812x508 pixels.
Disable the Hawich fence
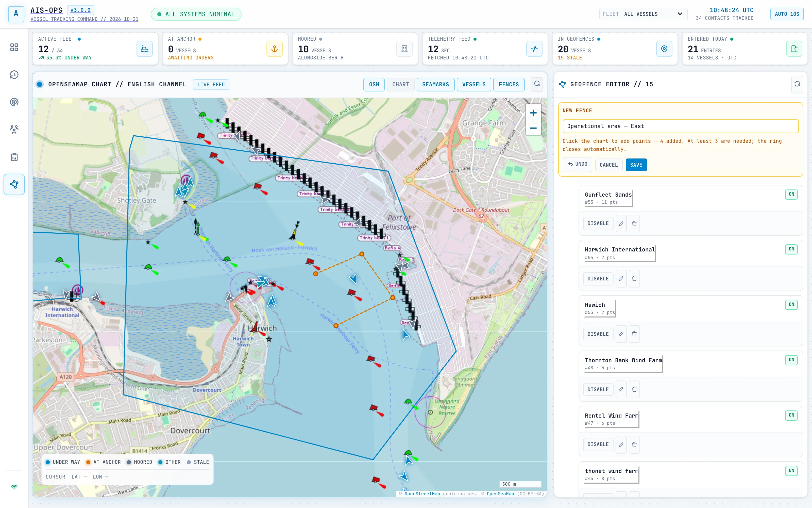pos(598,334)
